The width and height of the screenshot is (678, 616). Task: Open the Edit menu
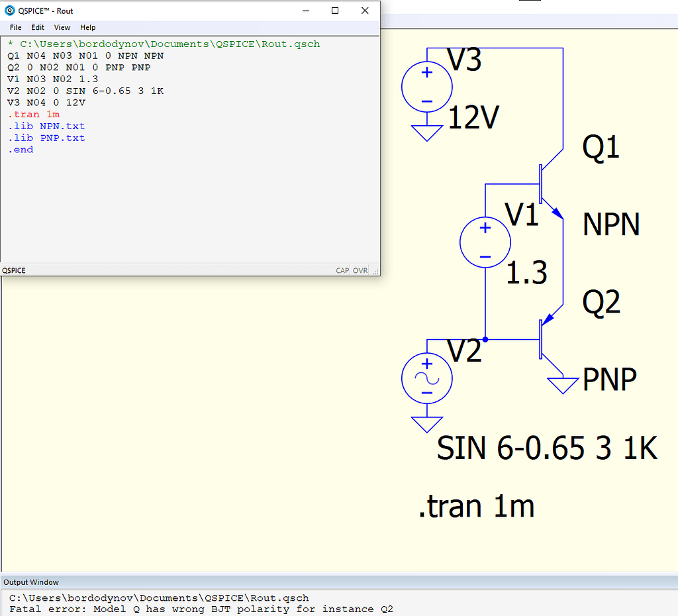coord(38,27)
